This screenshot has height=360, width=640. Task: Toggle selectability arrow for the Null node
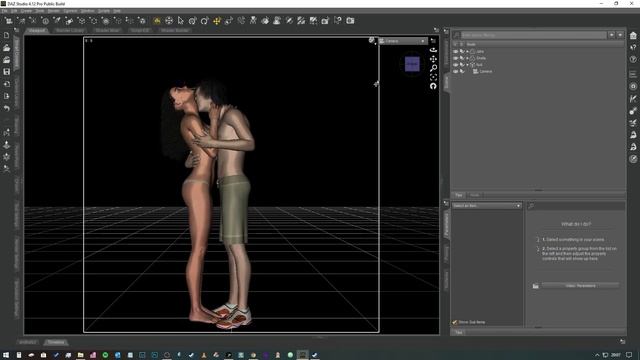pos(462,65)
